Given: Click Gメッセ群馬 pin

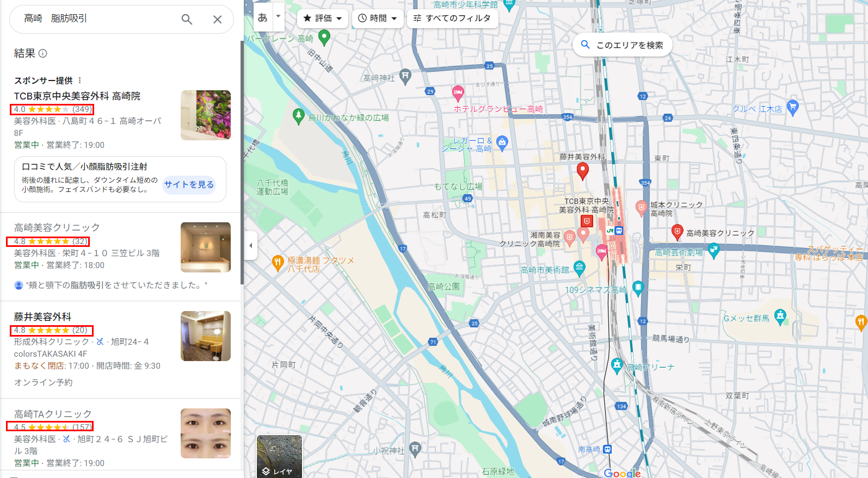Looking at the screenshot, I should tap(780, 316).
